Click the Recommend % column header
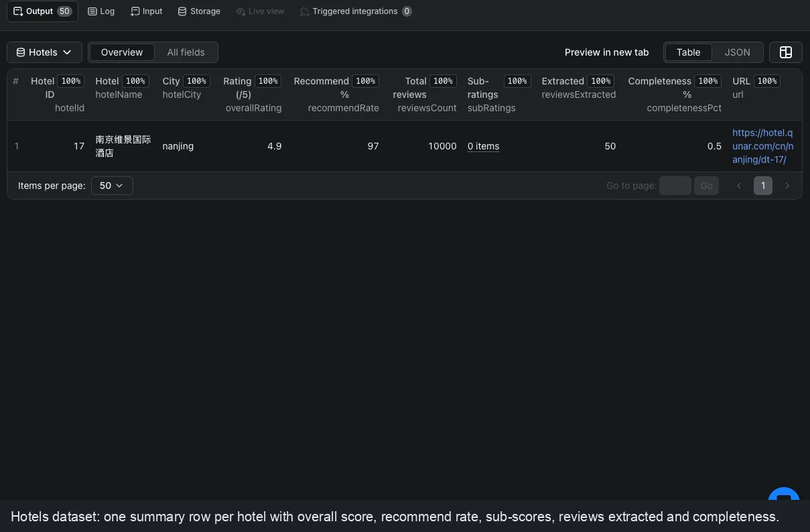The image size is (810, 532). click(x=336, y=94)
